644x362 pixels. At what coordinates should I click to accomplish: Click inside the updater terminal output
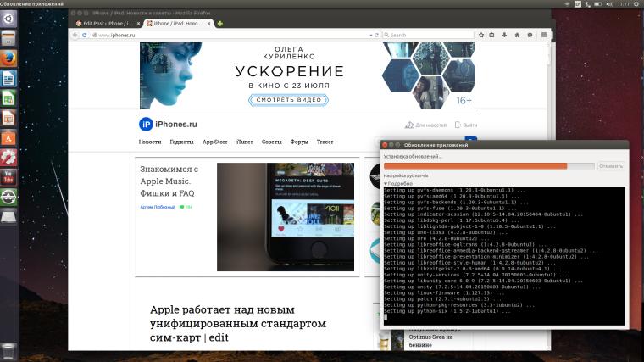click(x=504, y=255)
